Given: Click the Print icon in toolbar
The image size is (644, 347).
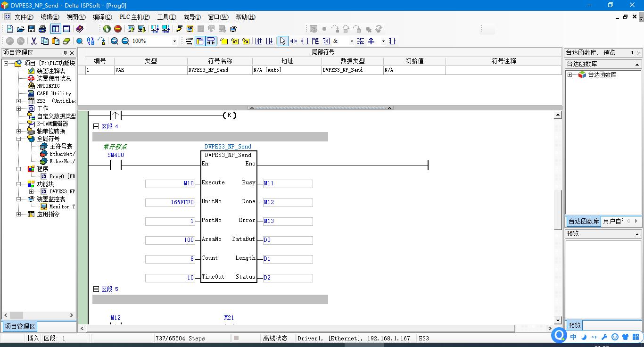Looking at the screenshot, I should (x=42, y=29).
